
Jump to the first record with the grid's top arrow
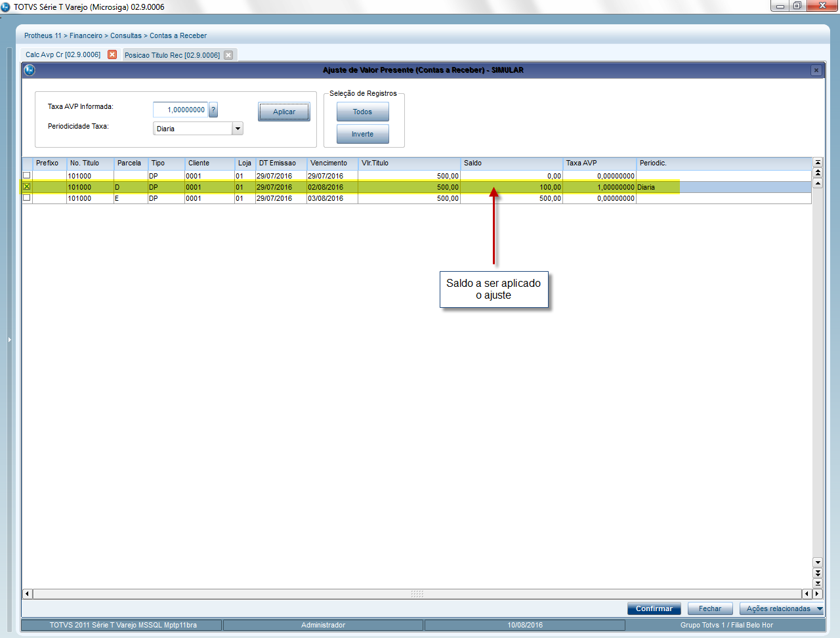[x=818, y=162]
